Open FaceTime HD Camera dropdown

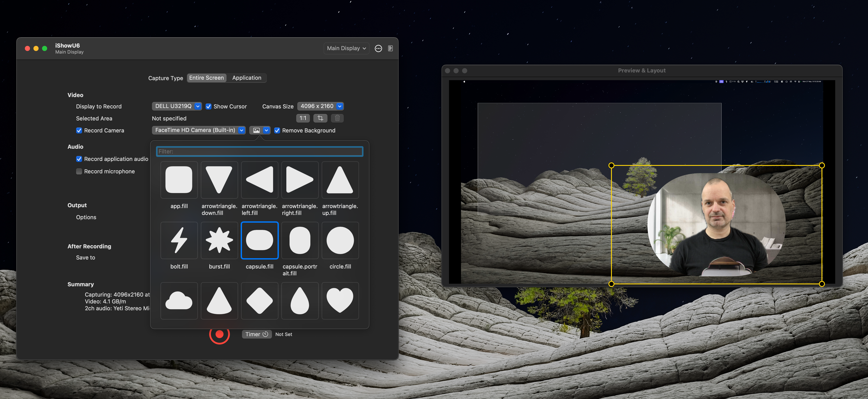point(198,130)
